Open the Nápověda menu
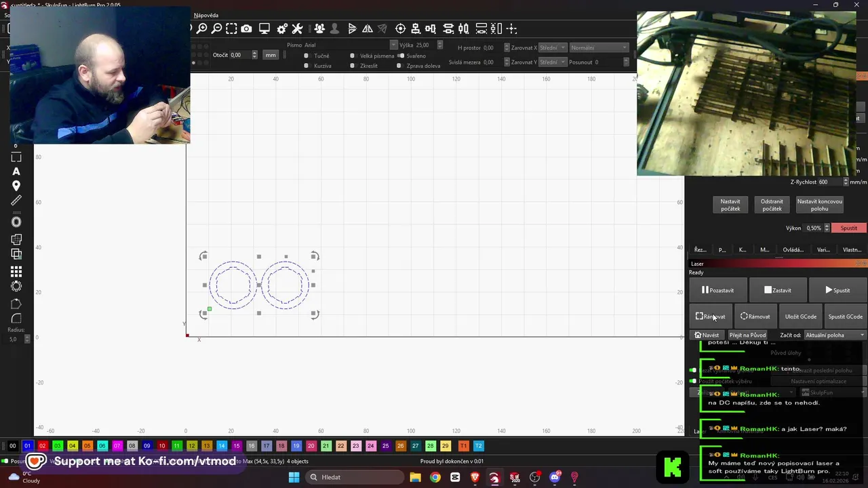This screenshot has height=488, width=868. coord(206,15)
